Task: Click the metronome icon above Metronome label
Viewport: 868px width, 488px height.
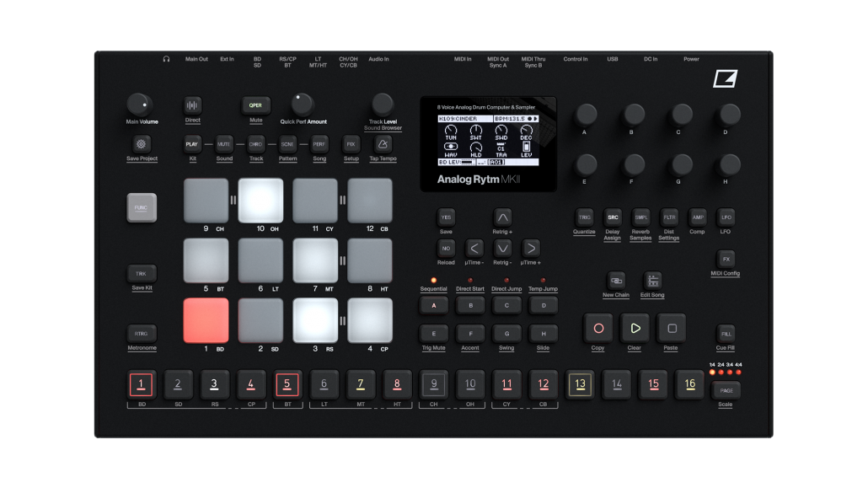Action: [141, 332]
